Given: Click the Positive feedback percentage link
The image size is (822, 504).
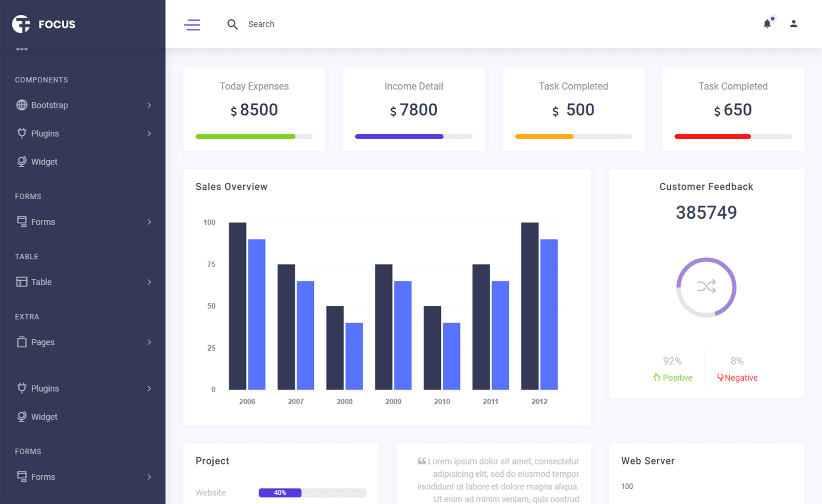Looking at the screenshot, I should pyautogui.click(x=672, y=377).
